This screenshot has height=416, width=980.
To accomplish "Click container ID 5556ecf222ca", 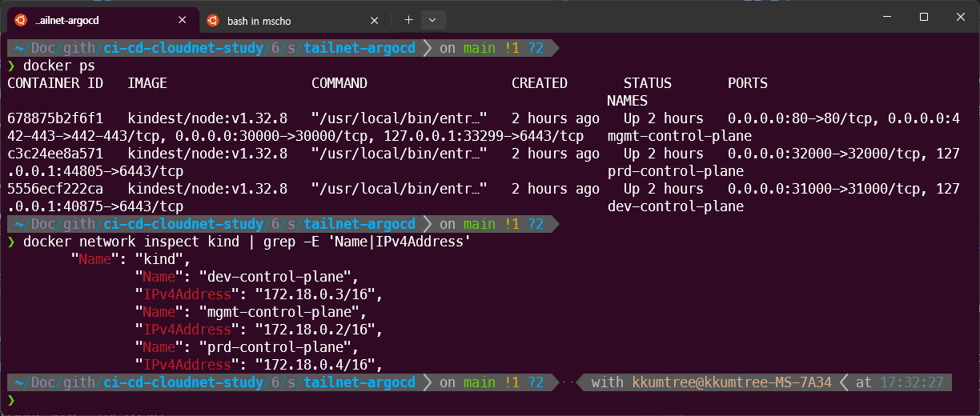I will [x=55, y=189].
